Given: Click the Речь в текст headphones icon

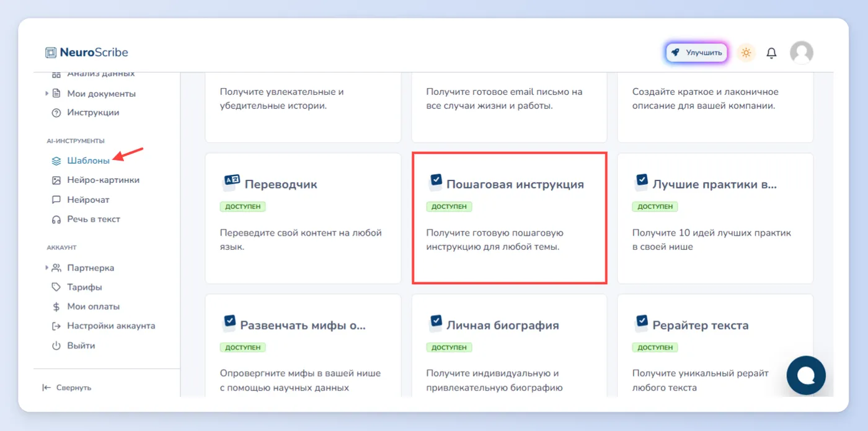Looking at the screenshot, I should point(56,219).
